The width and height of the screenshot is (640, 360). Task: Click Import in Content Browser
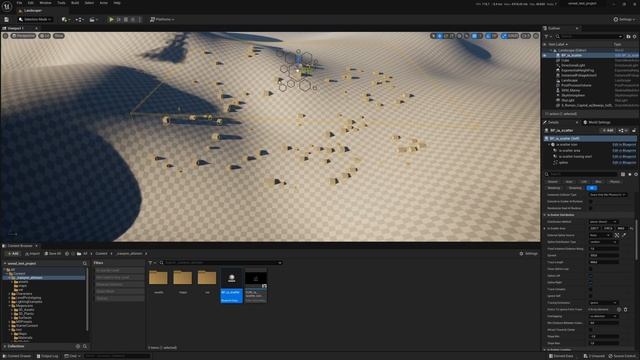32,254
